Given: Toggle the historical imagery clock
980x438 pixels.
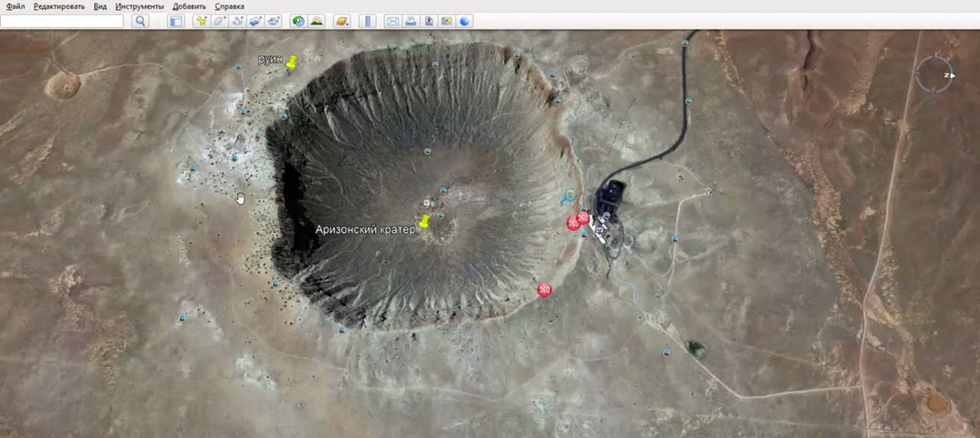Looking at the screenshot, I should [x=298, y=21].
